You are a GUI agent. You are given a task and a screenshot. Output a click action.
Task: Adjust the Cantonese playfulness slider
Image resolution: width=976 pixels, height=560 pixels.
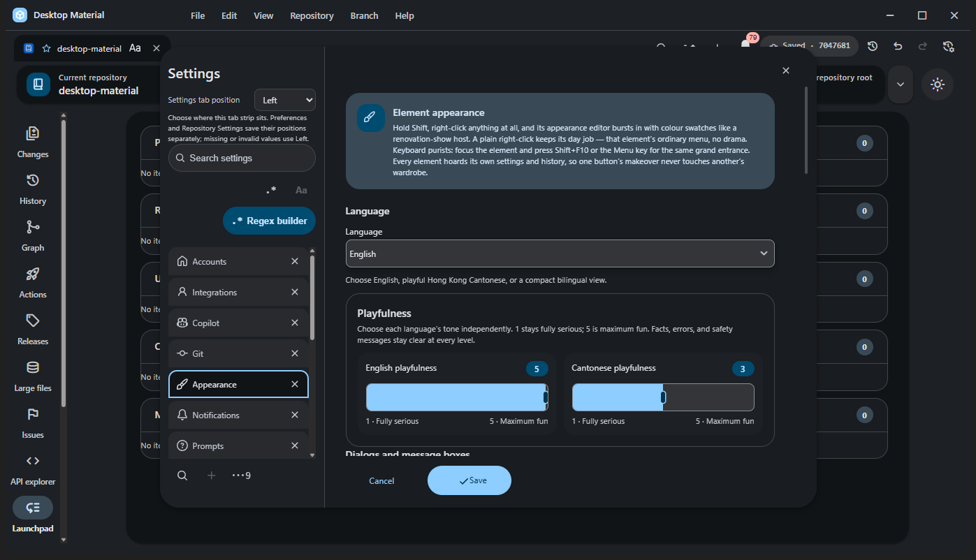tap(663, 397)
